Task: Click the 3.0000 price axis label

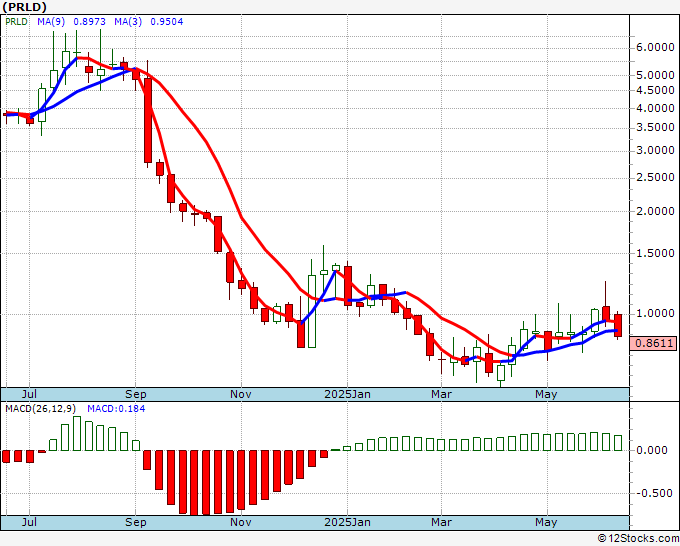Action: click(x=655, y=150)
